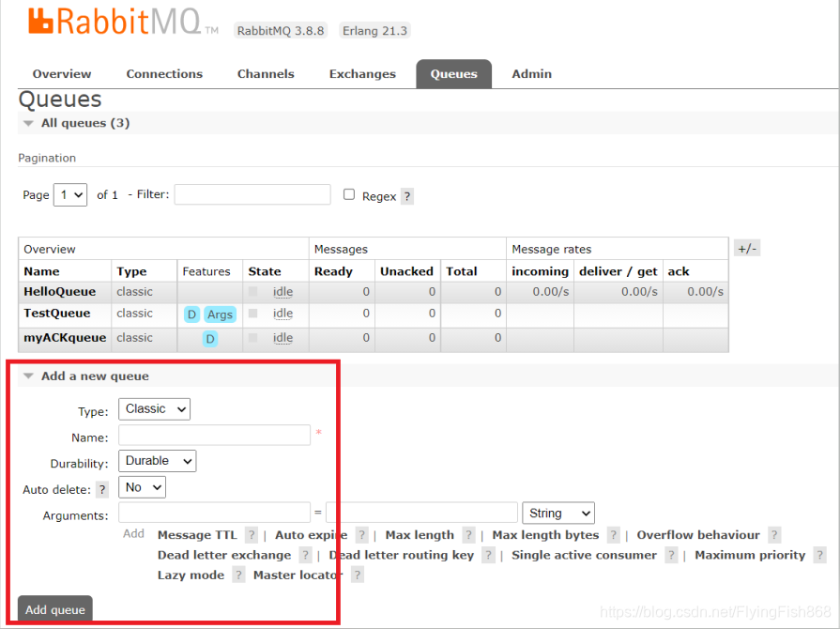Sort the table by Name column
The width and height of the screenshot is (840, 629).
(x=41, y=271)
